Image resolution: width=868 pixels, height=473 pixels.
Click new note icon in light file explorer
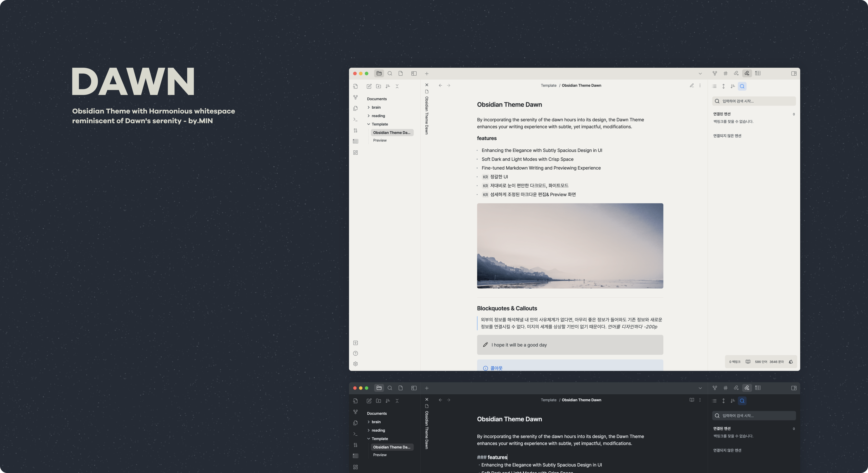coord(369,86)
